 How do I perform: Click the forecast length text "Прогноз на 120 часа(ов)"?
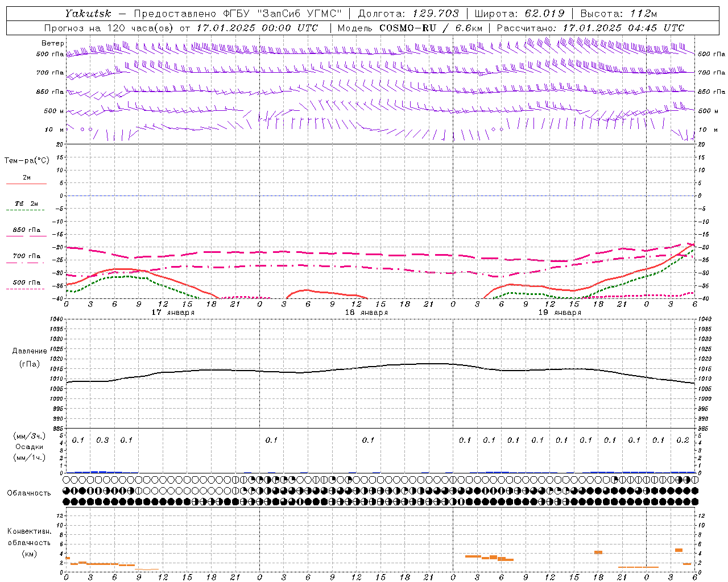[x=109, y=28]
